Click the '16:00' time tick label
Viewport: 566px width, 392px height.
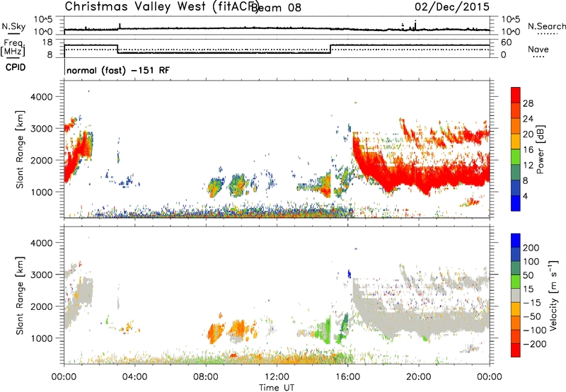point(348,377)
